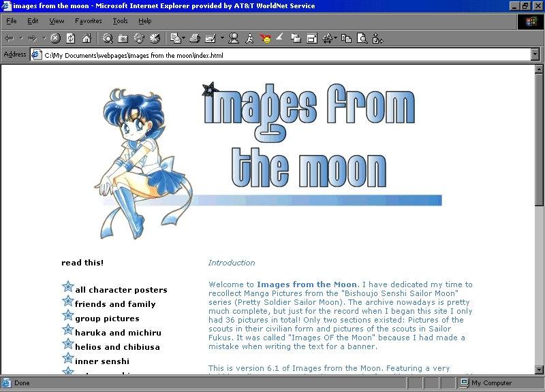This screenshot has width=545, height=392.
Task: Click the bold 'Images from the Moon' text
Action: pyautogui.click(x=307, y=284)
